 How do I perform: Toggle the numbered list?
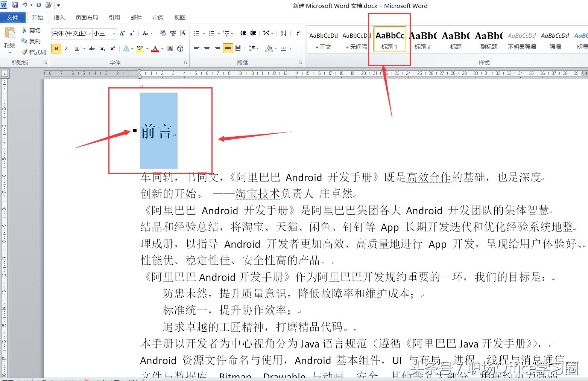coord(212,34)
